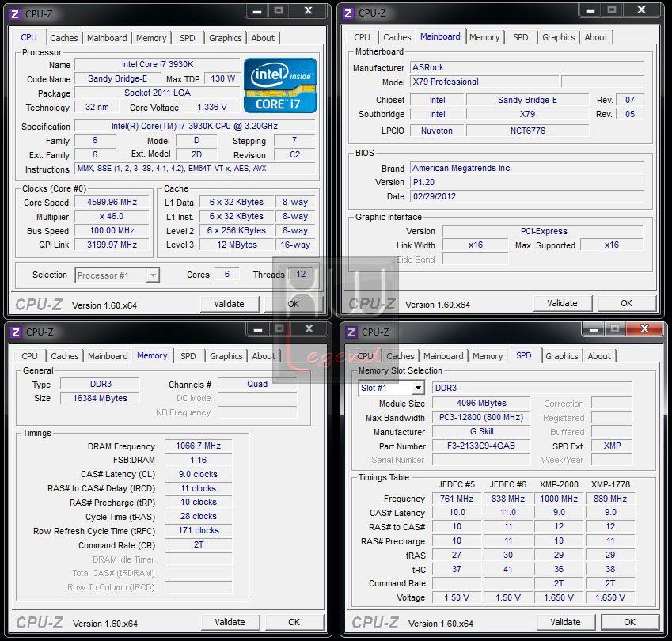672x641 pixels.
Task: Select CPU tab in Memory window
Action: (29, 355)
